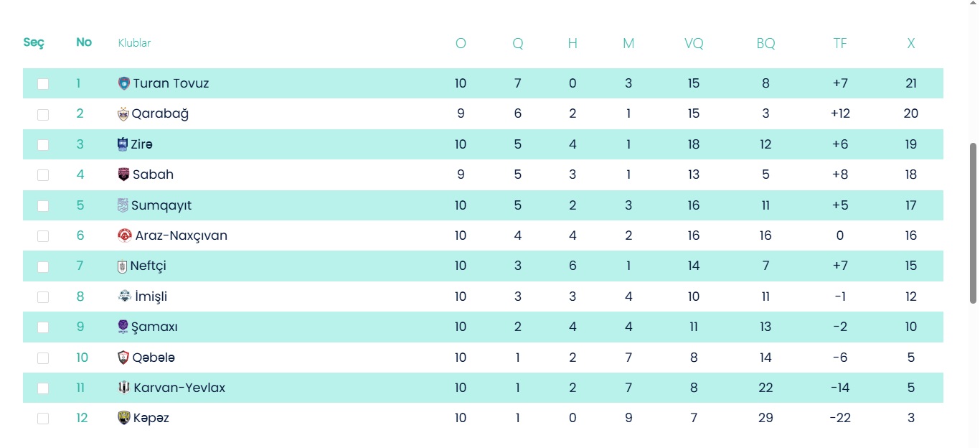This screenshot has height=448, width=980.
Task: Click the Zirə club logo icon
Action: pos(123,144)
